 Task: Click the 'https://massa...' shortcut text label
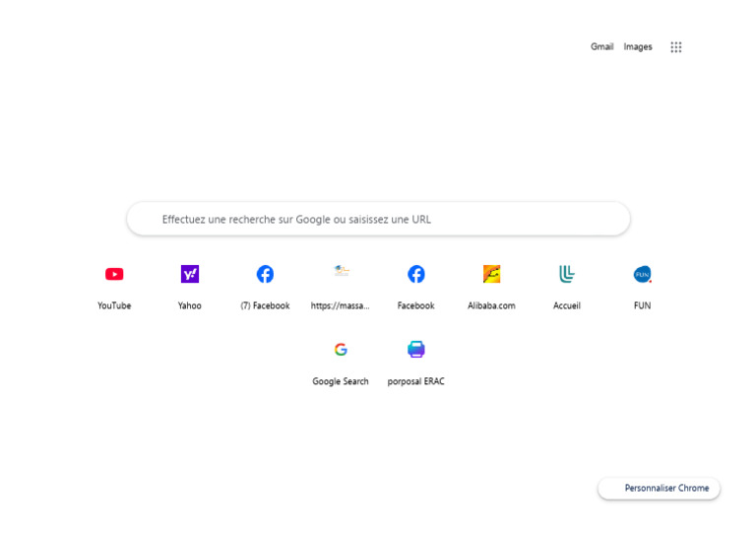tap(341, 306)
